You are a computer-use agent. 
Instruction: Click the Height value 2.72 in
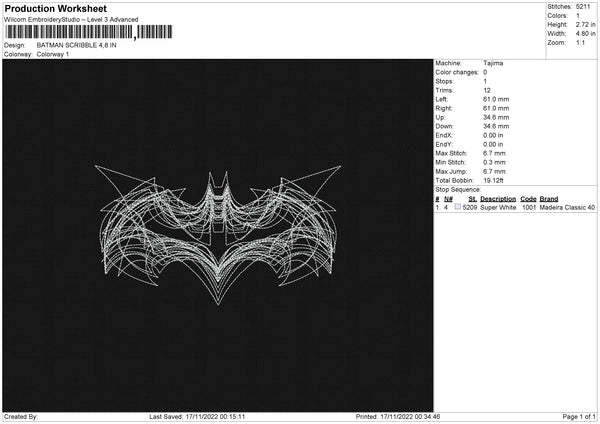(585, 24)
